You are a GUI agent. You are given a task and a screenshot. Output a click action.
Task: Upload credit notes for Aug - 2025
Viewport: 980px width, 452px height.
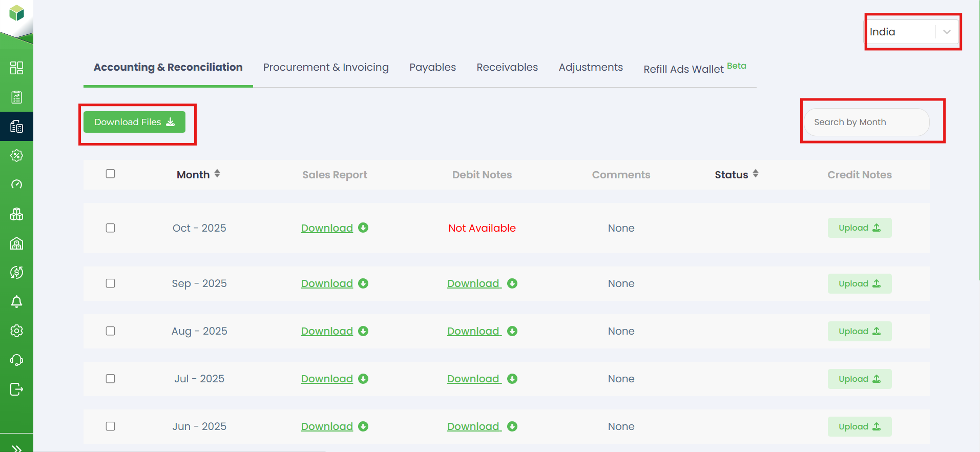[x=859, y=332]
